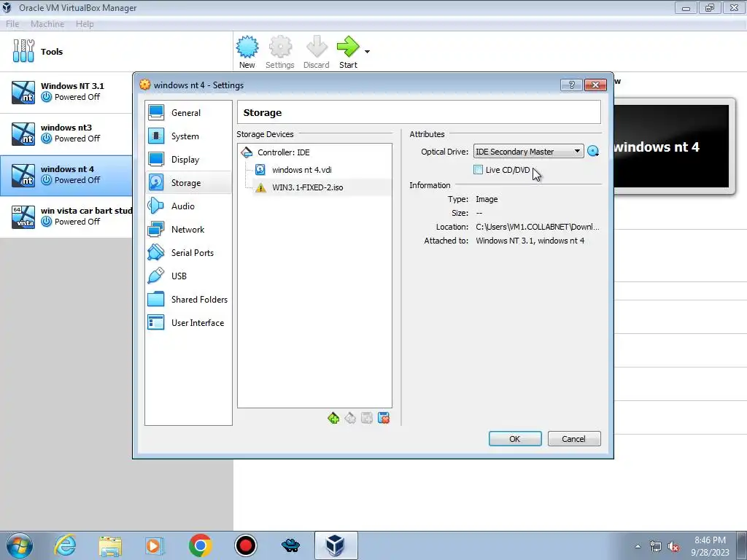Click the green Add Controller icon
This screenshot has height=560, width=747.
[333, 418]
